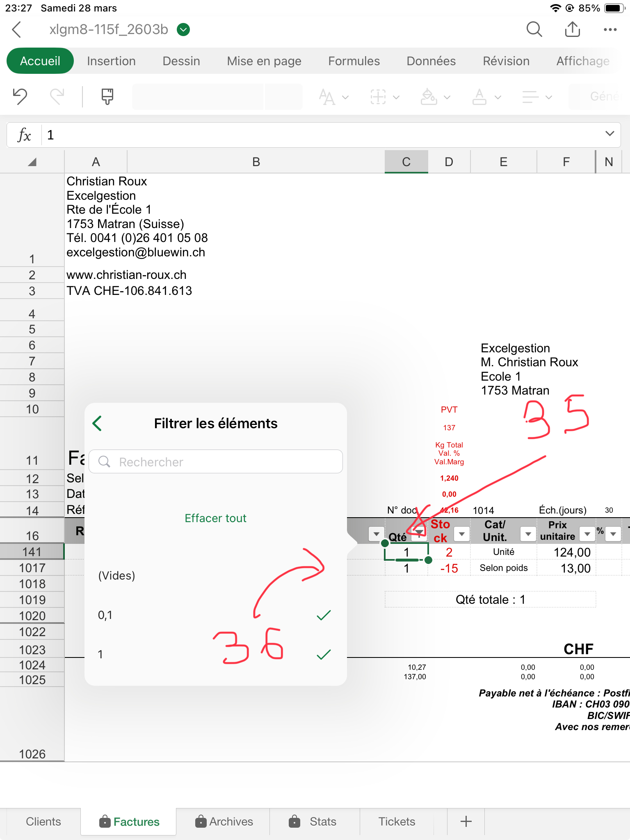Add a new sheet with plus icon
The height and width of the screenshot is (840, 630).
[x=466, y=822]
